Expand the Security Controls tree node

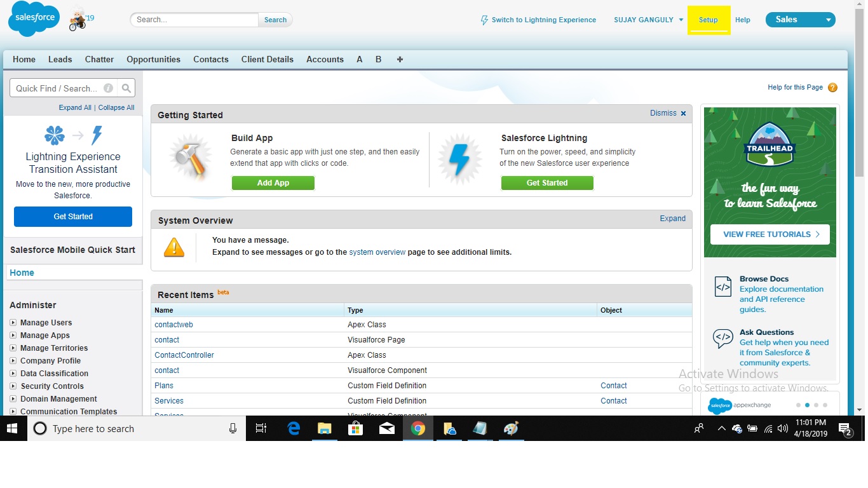click(13, 386)
